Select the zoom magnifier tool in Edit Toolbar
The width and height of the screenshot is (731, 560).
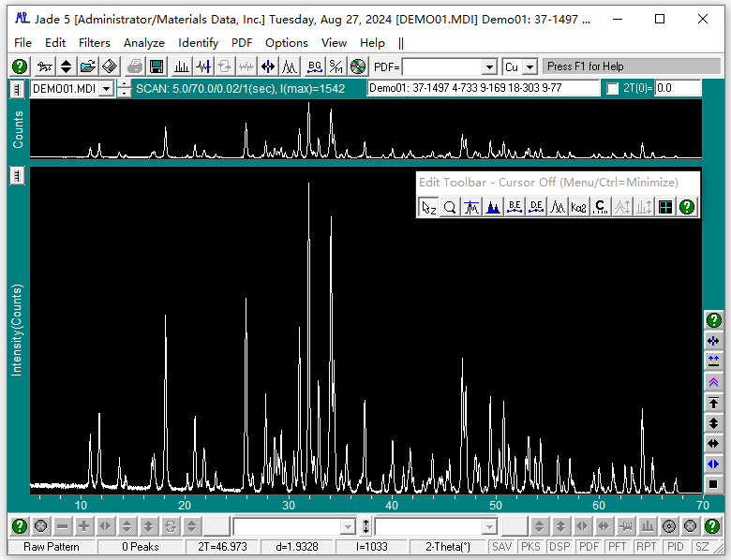coord(450,208)
